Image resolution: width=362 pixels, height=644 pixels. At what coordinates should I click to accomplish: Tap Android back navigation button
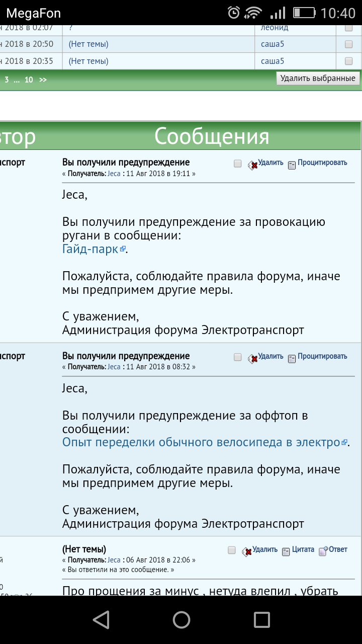click(101, 619)
